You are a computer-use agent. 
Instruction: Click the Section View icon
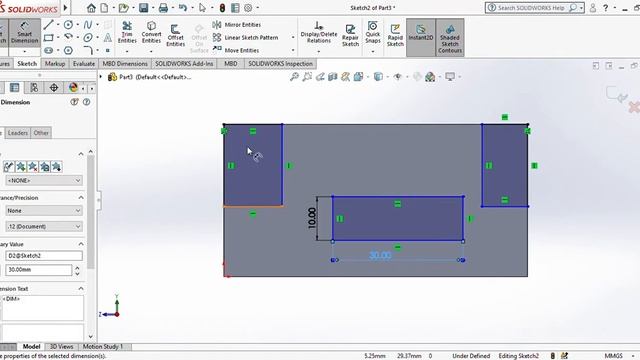[333, 77]
